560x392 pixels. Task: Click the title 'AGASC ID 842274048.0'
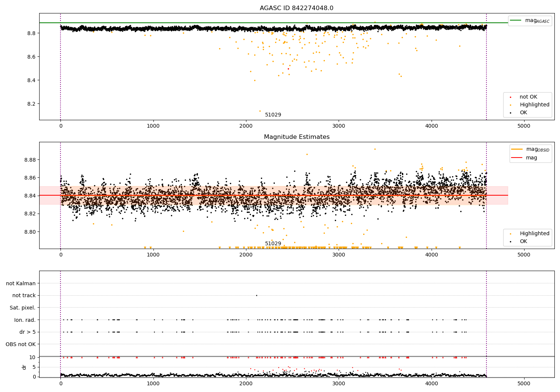[x=296, y=8]
